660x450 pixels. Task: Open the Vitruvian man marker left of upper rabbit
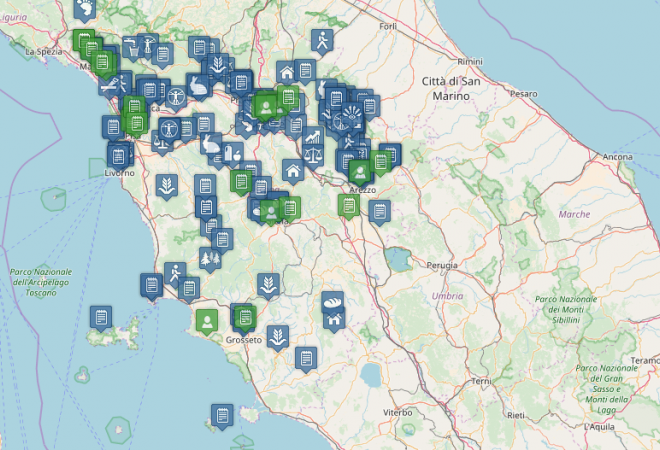tap(176, 99)
